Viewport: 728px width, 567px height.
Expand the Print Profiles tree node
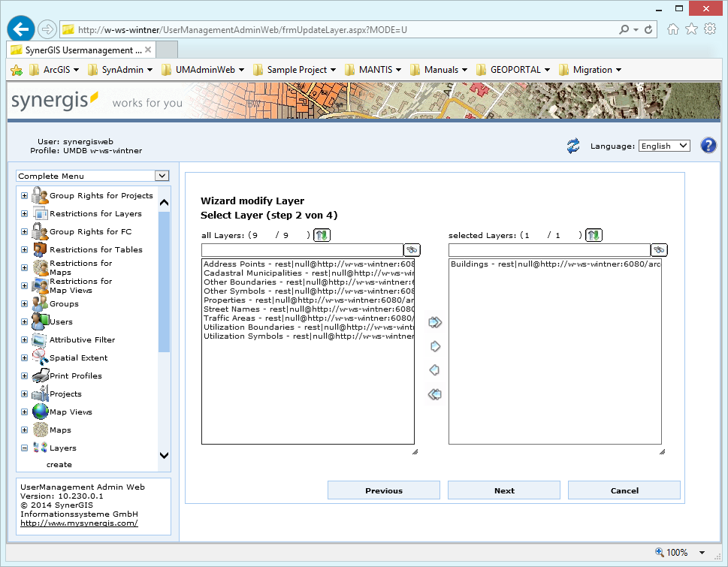pyautogui.click(x=25, y=376)
